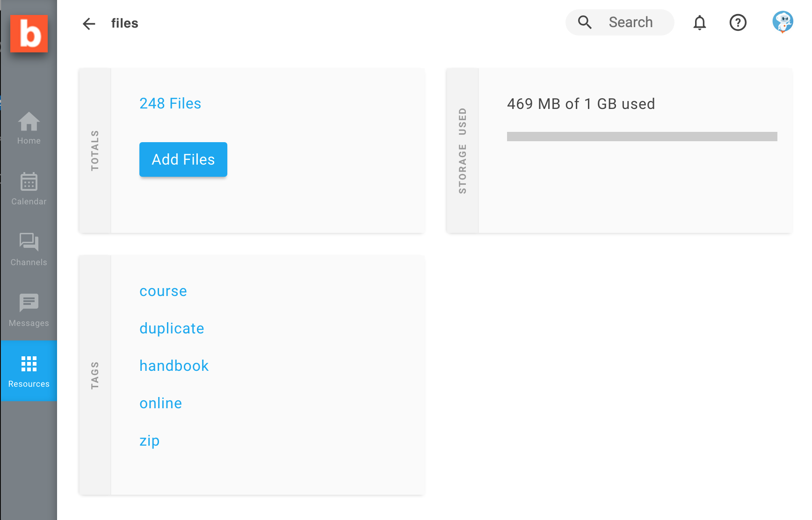Filter by the course tag

click(163, 291)
